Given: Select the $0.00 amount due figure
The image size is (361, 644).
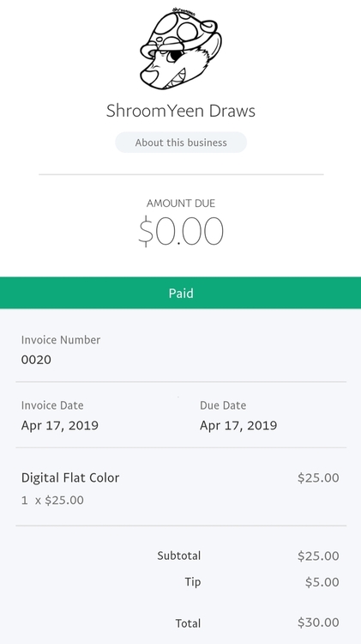Looking at the screenshot, I should pos(181,232).
